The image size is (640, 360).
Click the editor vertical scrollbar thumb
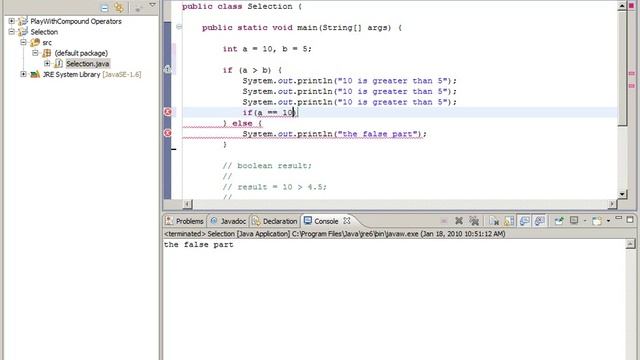622,69
